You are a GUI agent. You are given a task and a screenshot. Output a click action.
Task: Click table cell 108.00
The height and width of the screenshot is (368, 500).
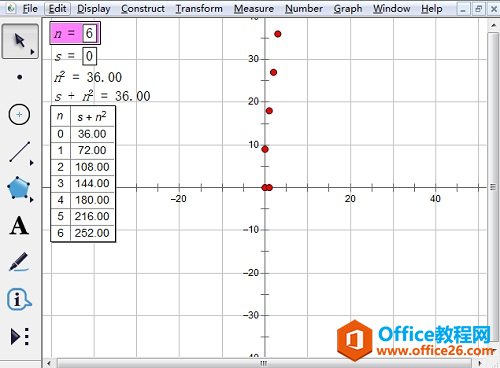coord(92,167)
